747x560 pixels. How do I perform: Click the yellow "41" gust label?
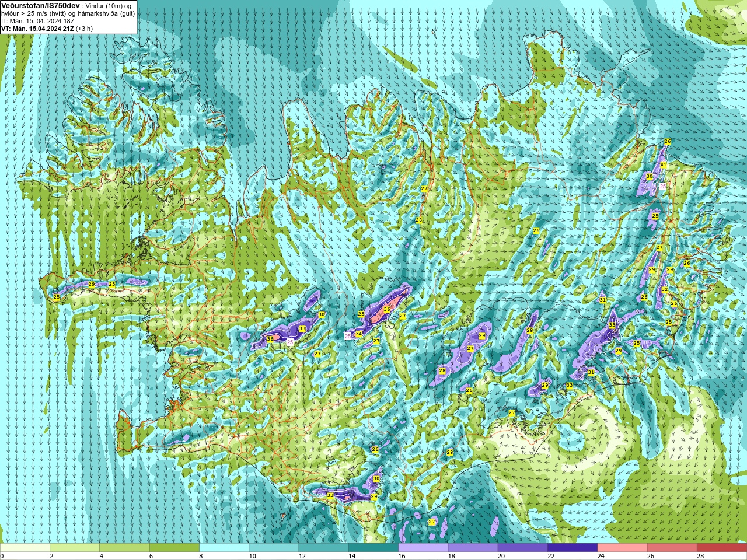tap(664, 165)
